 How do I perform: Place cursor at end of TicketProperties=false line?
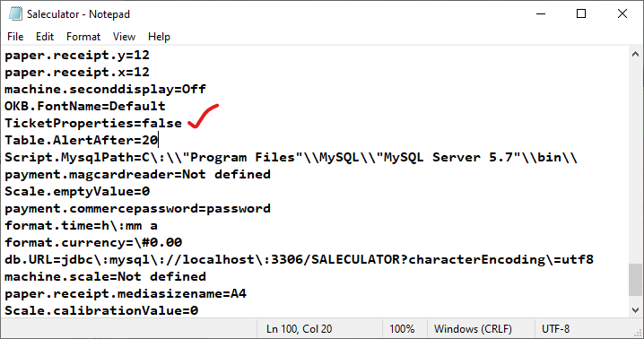(183, 123)
